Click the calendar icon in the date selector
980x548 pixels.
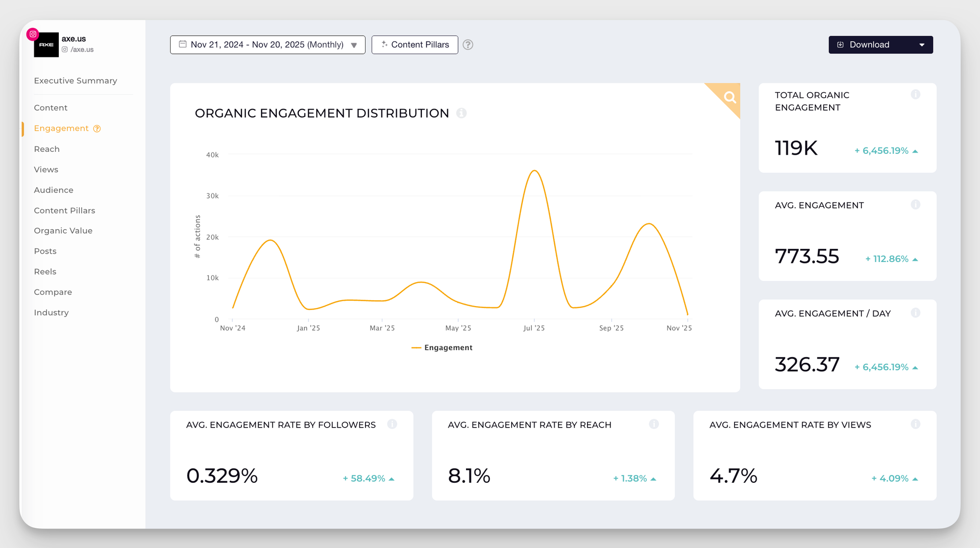click(182, 44)
